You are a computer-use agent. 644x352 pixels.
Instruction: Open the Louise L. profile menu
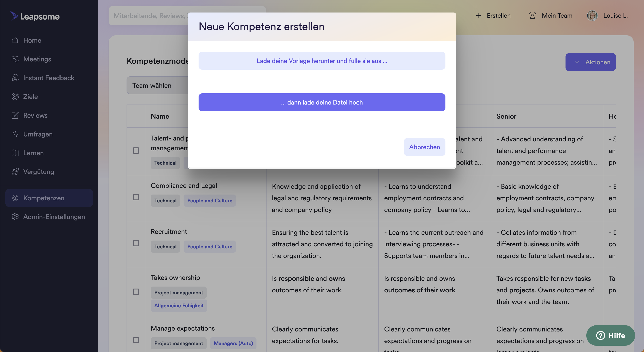608,15
